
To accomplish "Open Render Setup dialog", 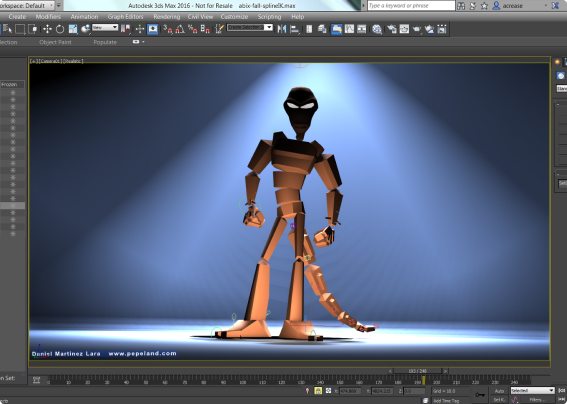I will (x=392, y=29).
